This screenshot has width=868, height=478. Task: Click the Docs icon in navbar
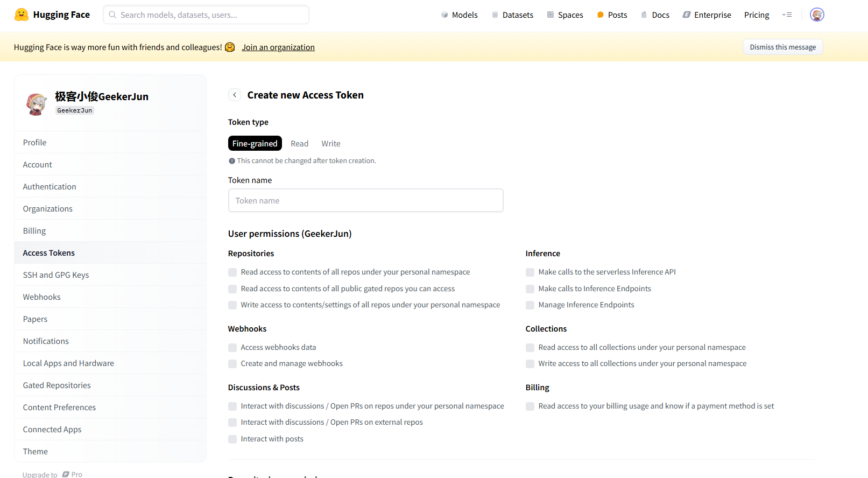click(x=644, y=15)
